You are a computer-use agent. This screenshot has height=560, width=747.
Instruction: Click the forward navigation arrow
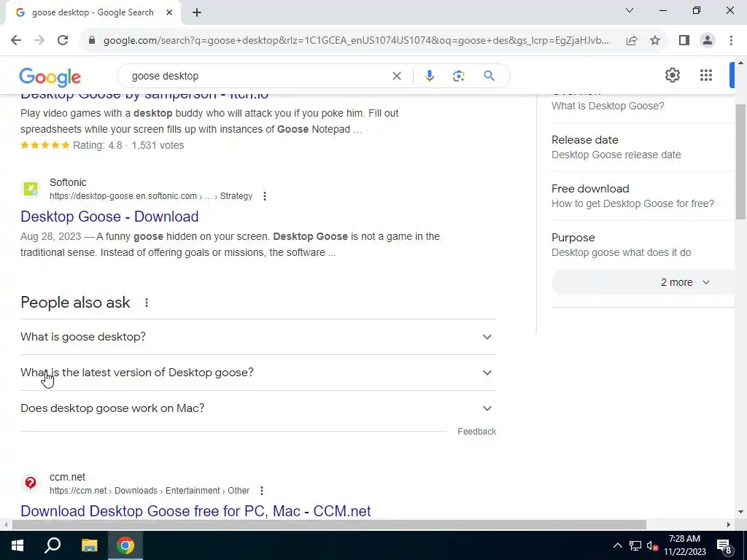tap(39, 41)
